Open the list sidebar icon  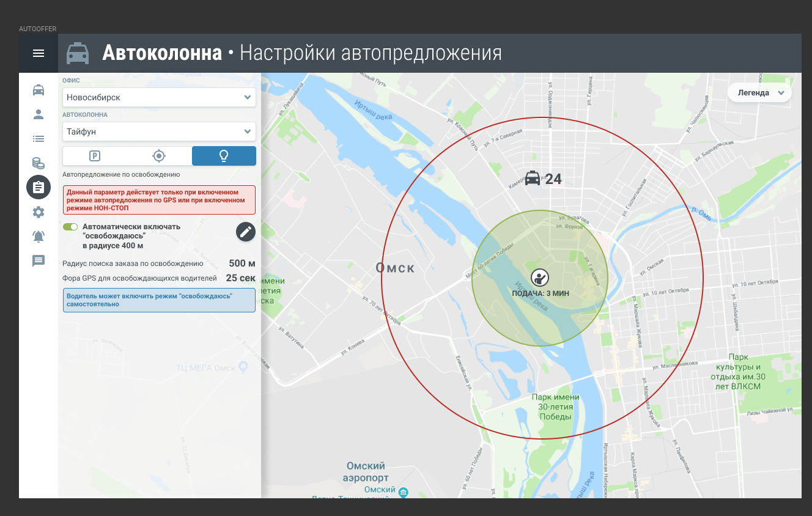click(39, 139)
